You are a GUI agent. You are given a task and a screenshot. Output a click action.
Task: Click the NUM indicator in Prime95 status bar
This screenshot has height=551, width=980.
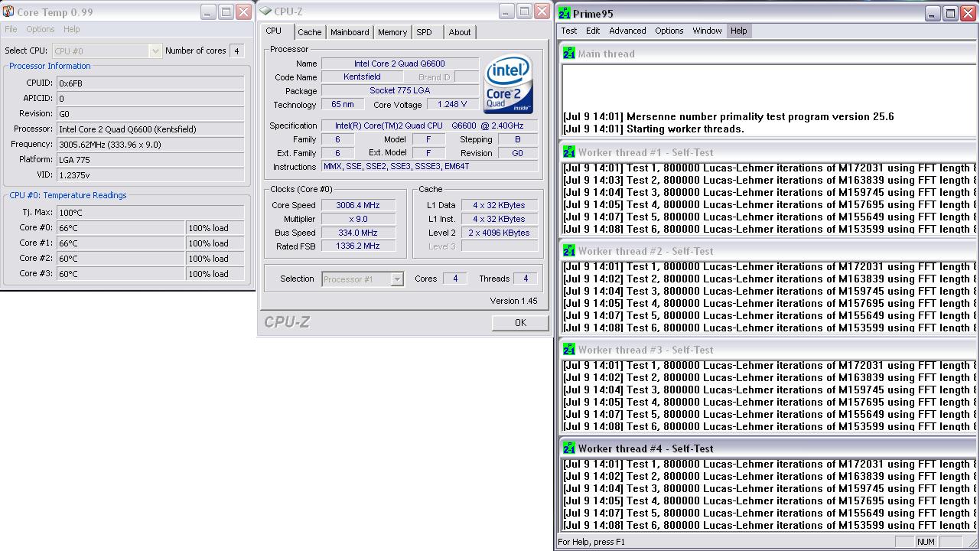(x=926, y=542)
